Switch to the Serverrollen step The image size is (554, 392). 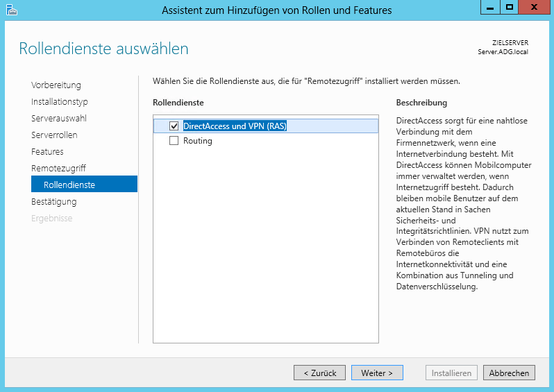pos(54,135)
